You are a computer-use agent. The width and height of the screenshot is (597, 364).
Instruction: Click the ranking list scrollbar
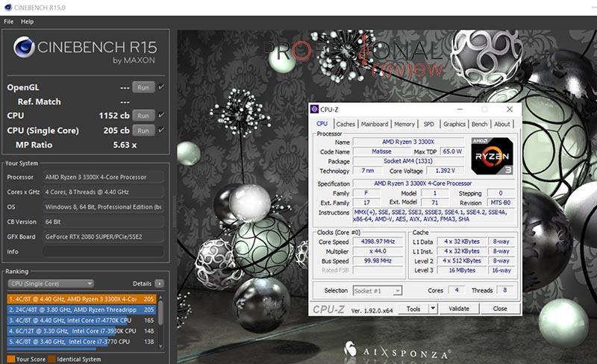[160, 313]
